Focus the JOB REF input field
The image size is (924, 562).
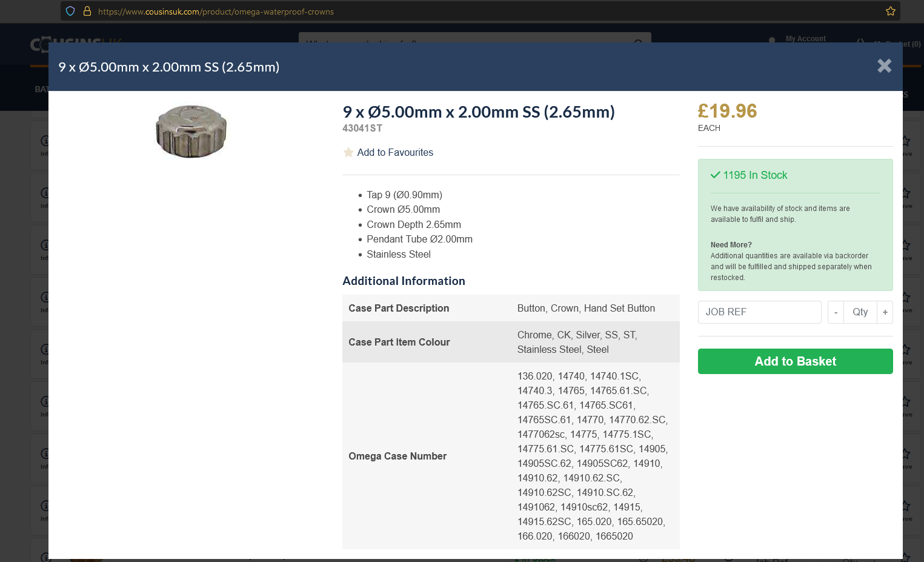point(760,312)
